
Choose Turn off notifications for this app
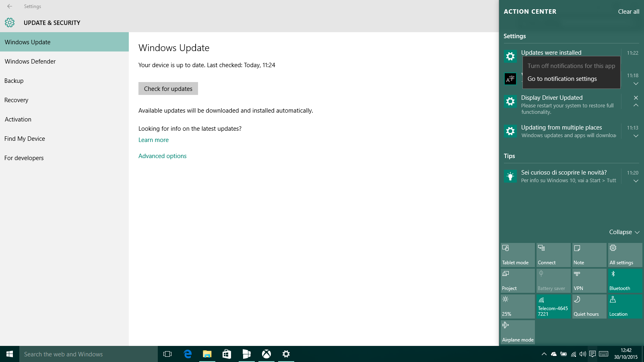pos(571,66)
